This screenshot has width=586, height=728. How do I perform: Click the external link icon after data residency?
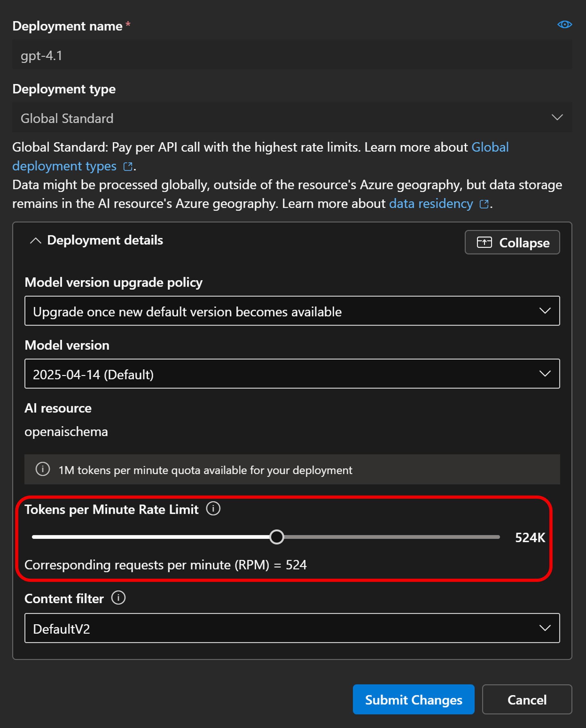pyautogui.click(x=484, y=204)
